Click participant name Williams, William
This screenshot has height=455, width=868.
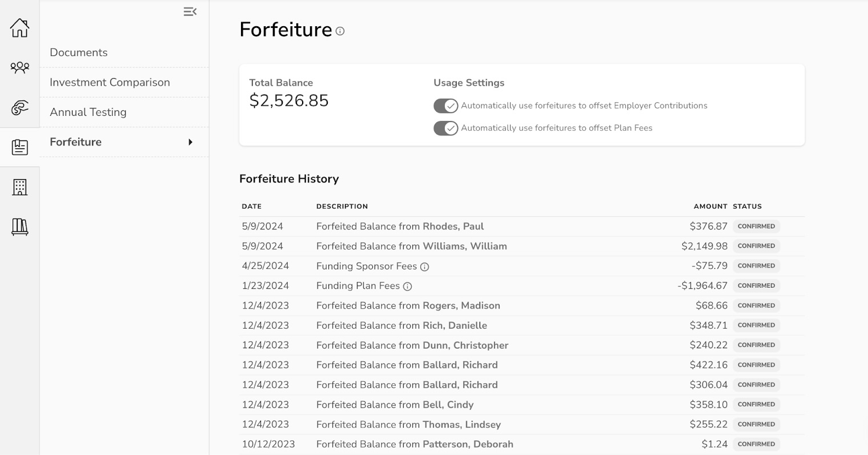465,246
